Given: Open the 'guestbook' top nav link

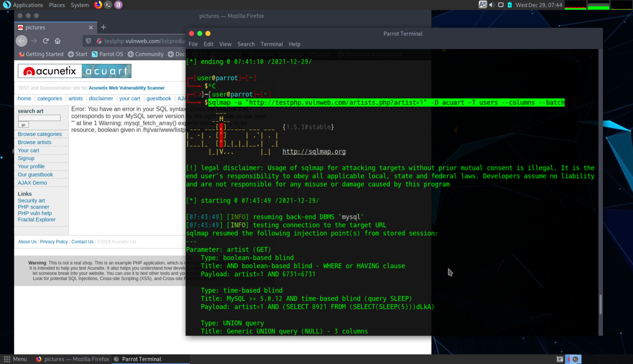Looking at the screenshot, I should click(x=159, y=99).
